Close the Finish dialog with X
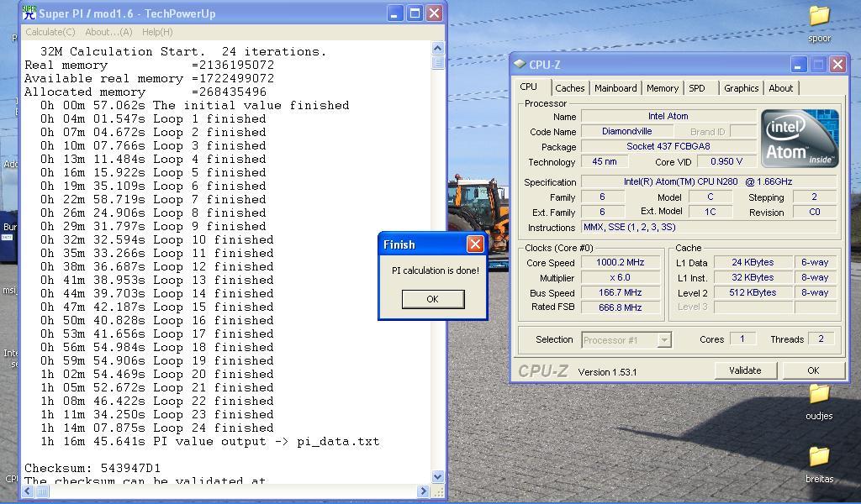The height and width of the screenshot is (504, 861). pos(475,244)
